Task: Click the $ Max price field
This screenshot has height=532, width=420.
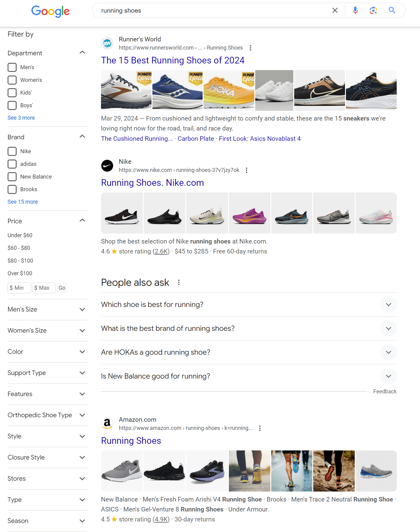Action: 44,288
